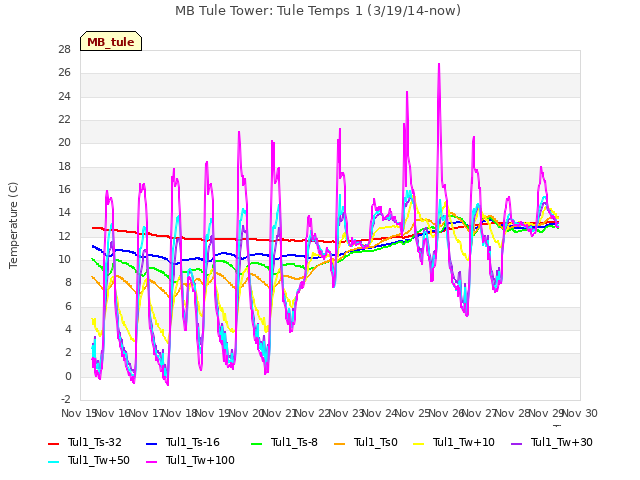Select the Tul1_Tw+30 legend label
640x480 pixels.
point(562,442)
